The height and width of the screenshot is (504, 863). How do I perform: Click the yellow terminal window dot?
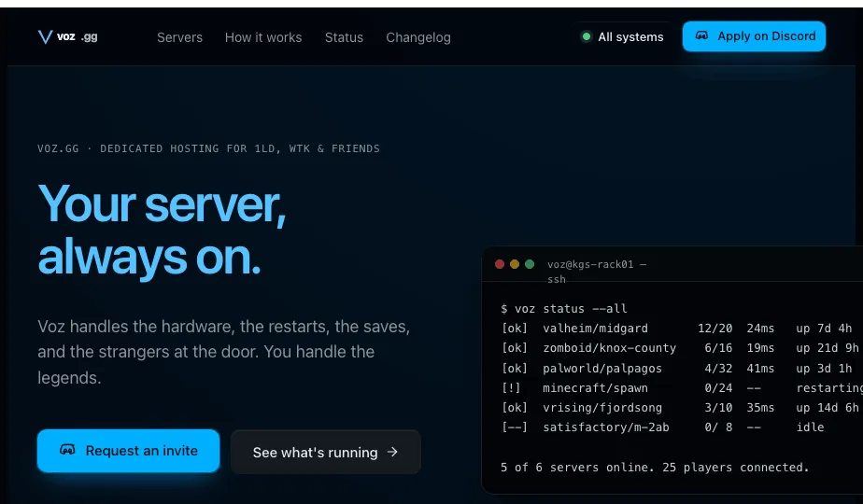click(x=515, y=264)
